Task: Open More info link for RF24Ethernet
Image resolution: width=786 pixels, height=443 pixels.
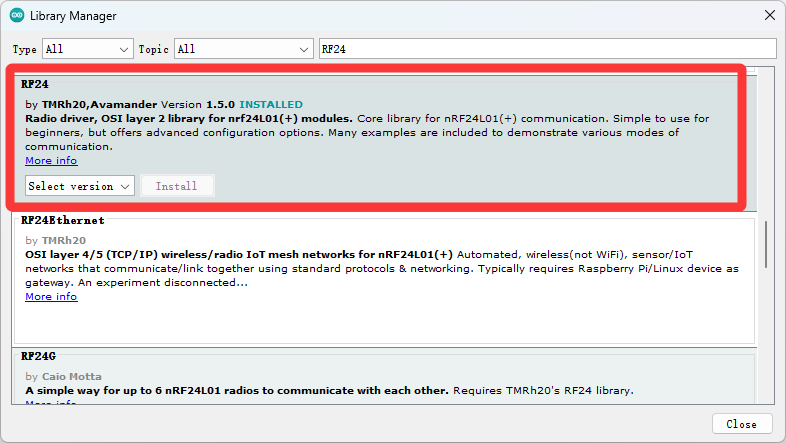Action: [51, 296]
